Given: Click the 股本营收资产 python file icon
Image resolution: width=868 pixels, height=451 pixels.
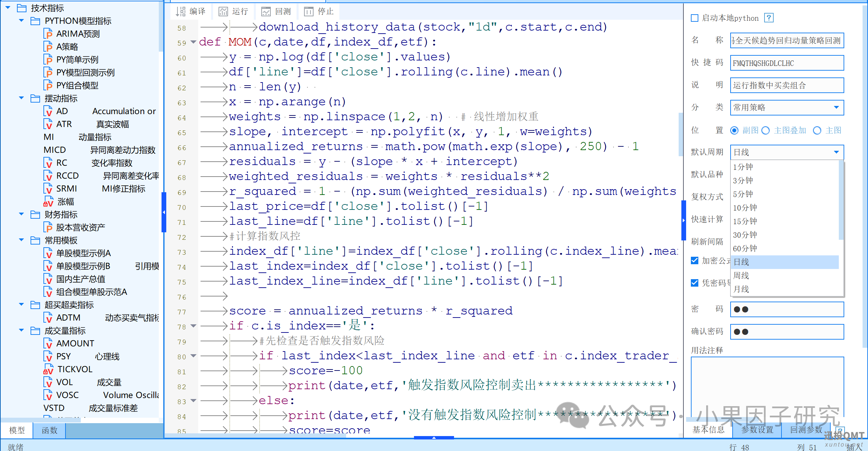Looking at the screenshot, I should pyautogui.click(x=48, y=228).
